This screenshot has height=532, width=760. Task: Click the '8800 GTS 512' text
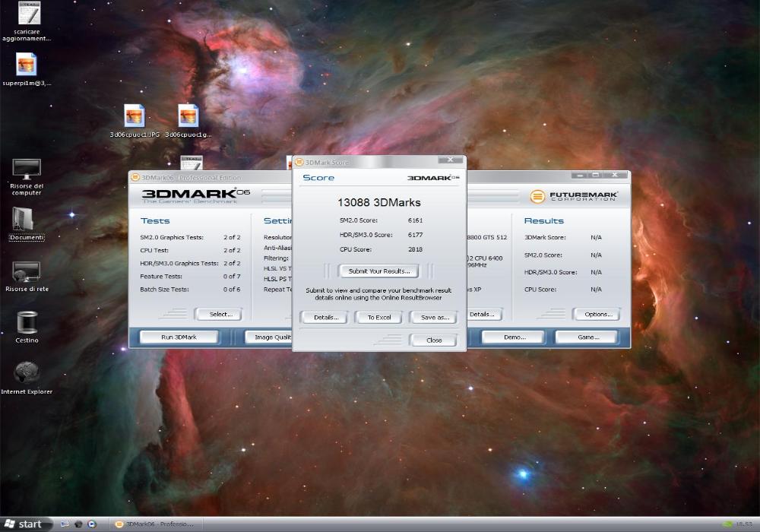[486, 237]
